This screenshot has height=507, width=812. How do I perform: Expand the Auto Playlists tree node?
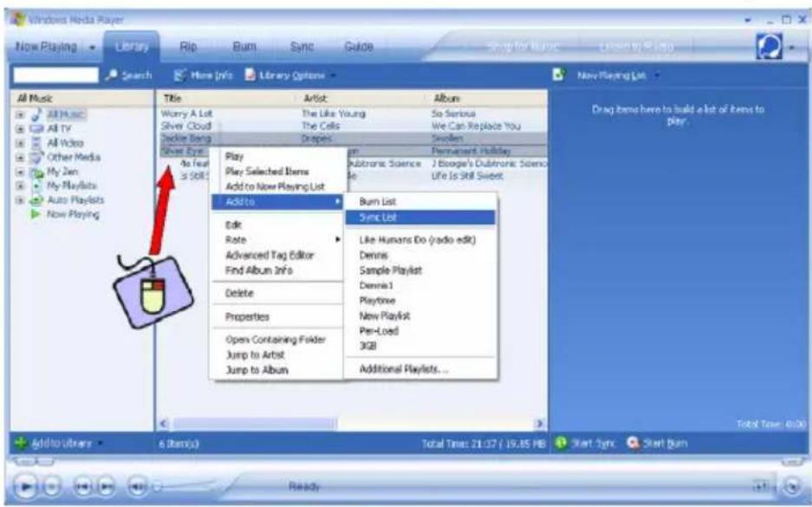(x=20, y=200)
